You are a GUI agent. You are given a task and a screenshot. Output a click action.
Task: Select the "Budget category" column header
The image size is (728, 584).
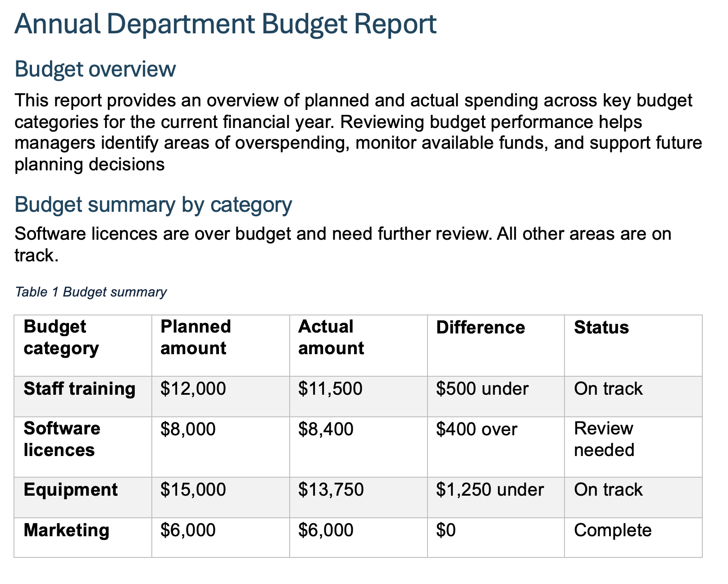coord(83,346)
